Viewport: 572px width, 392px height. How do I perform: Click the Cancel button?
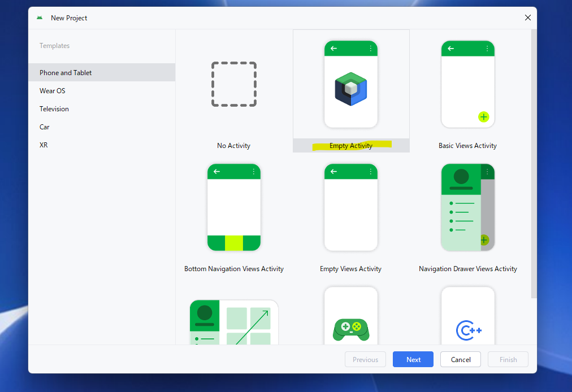click(x=461, y=360)
